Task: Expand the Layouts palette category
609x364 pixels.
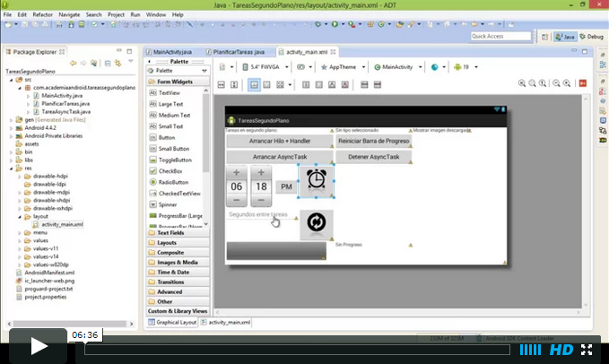Action: 178,243
